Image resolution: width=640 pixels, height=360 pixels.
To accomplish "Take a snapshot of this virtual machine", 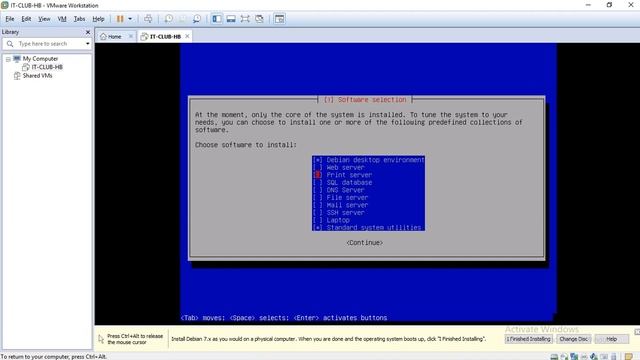I will [x=168, y=19].
